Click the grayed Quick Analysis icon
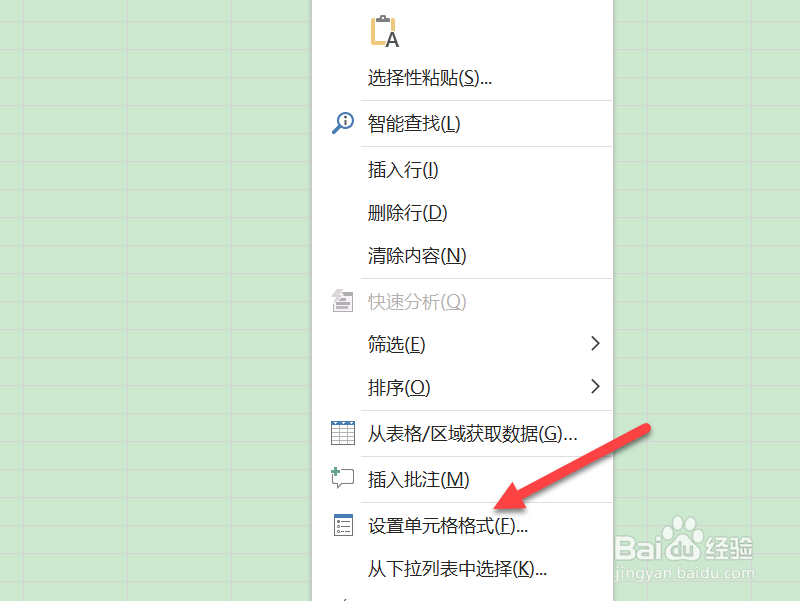Screen dimensions: 800x601 342,300
